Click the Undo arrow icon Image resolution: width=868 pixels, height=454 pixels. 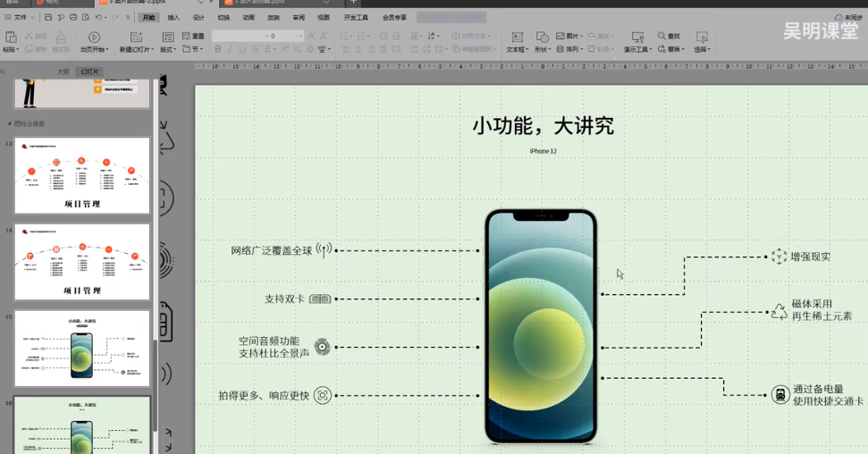pos(98,17)
